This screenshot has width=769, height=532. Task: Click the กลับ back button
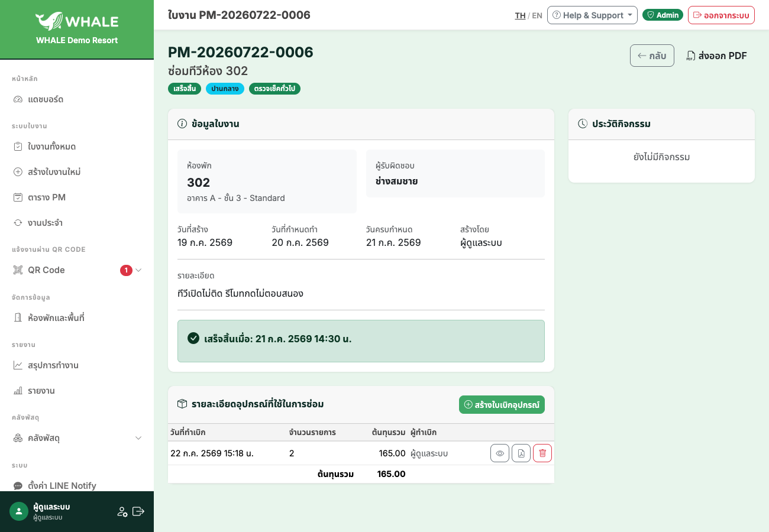point(652,56)
